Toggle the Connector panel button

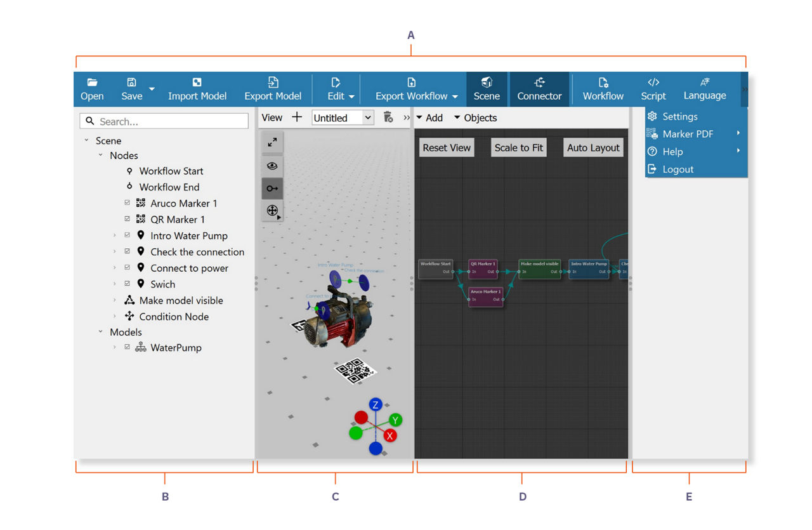(x=539, y=89)
